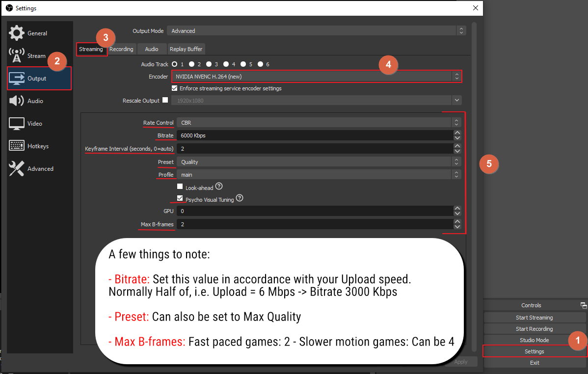The image size is (588, 374).
Task: Uncheck Psycho Visual Tuning
Action: 180,198
